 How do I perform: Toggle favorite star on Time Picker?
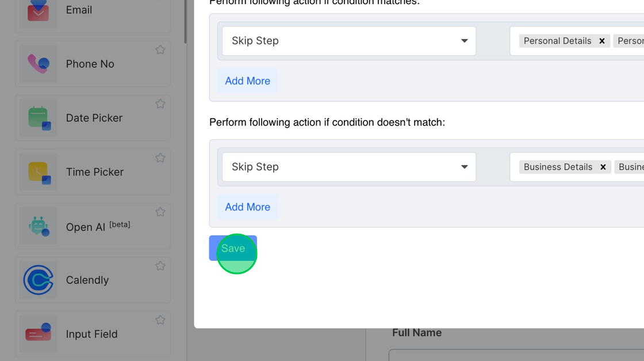[160, 158]
